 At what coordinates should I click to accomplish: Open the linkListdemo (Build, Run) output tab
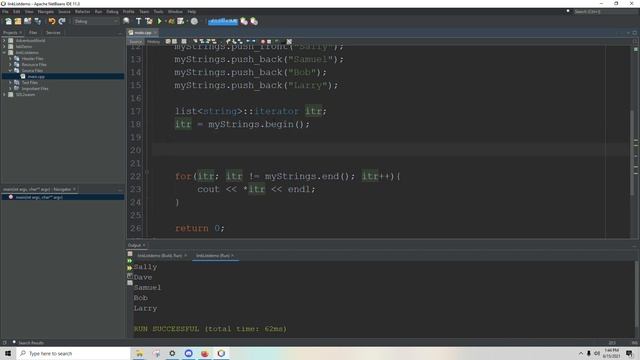(162, 256)
